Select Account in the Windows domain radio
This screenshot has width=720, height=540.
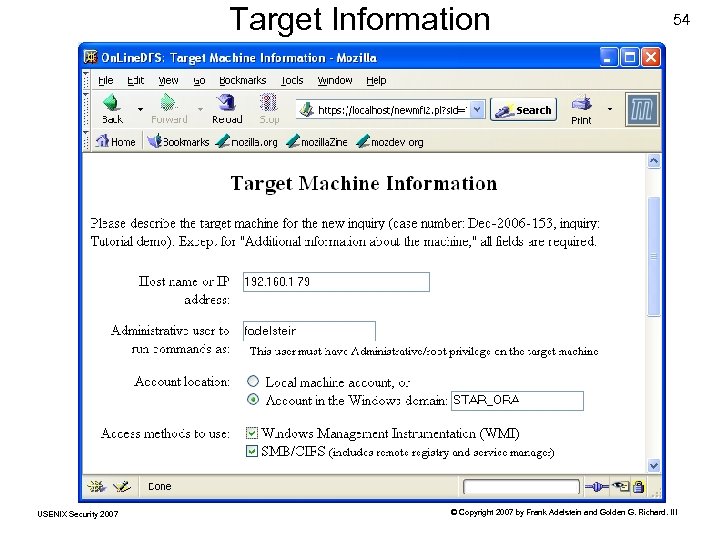[x=253, y=399]
